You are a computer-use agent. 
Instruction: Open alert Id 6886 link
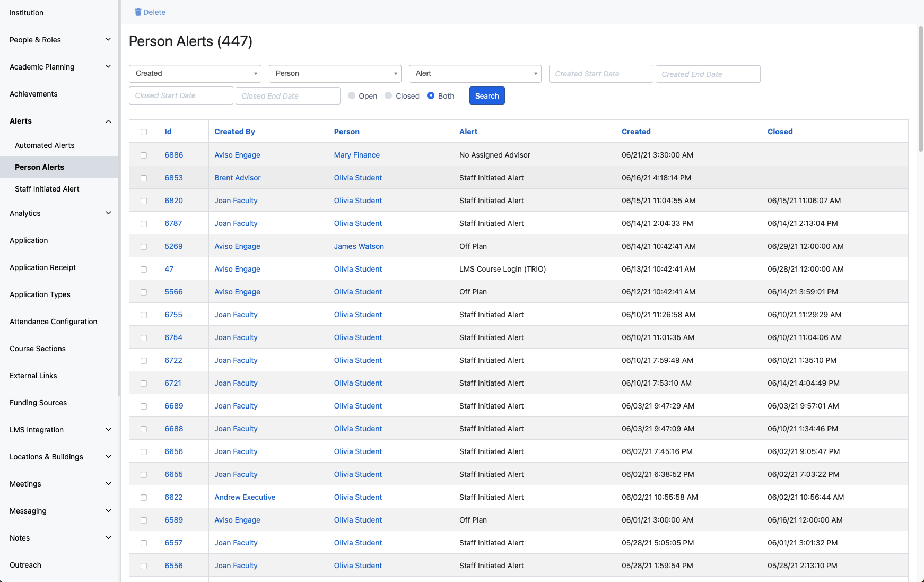(173, 155)
